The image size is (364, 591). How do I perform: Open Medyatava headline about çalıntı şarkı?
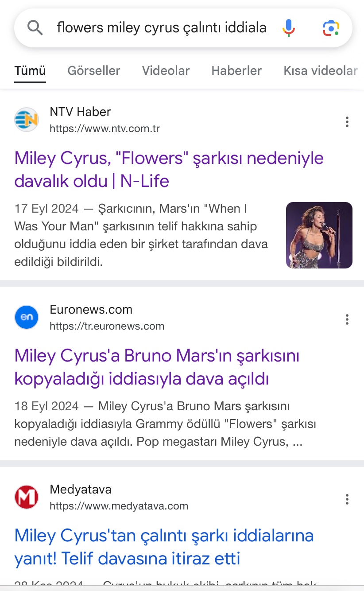[x=164, y=547]
